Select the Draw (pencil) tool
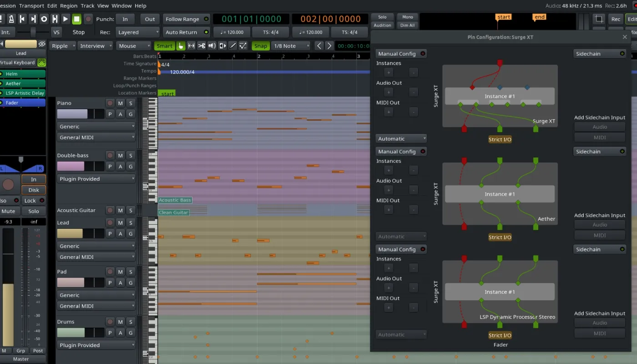Viewport: 637px width, 364px height. click(x=233, y=46)
